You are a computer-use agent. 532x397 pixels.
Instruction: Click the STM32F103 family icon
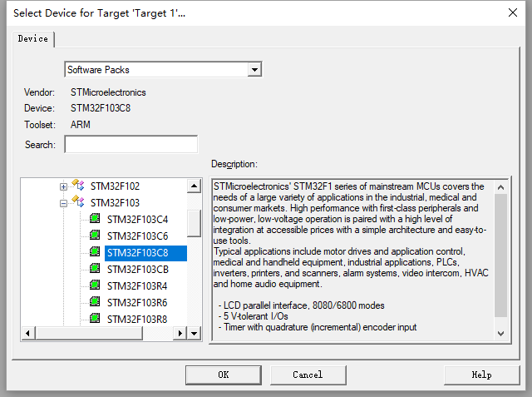point(78,201)
